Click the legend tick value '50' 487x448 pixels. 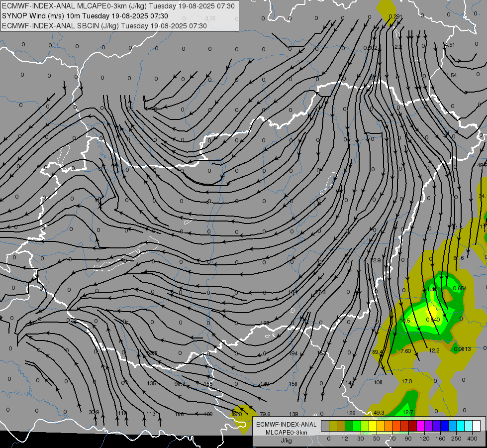pyautogui.click(x=377, y=439)
